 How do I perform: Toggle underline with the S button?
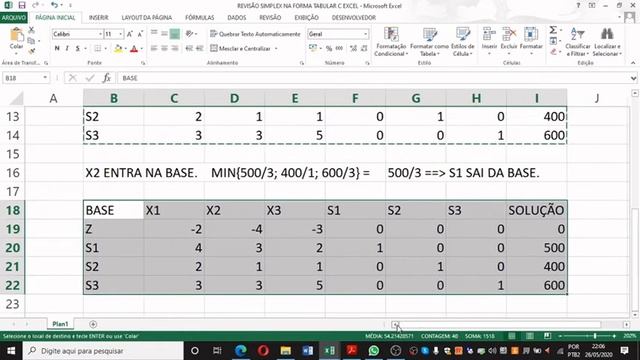pyautogui.click(x=78, y=48)
